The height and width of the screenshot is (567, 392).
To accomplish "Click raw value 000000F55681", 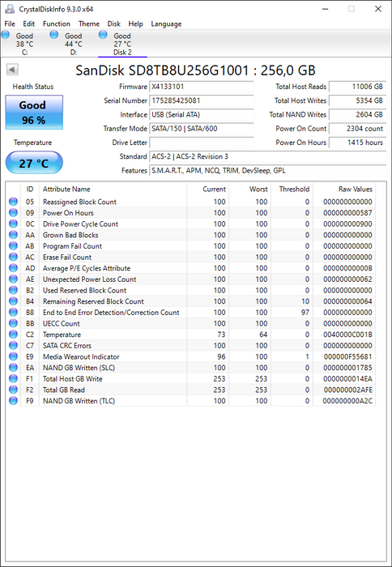I will click(347, 356).
